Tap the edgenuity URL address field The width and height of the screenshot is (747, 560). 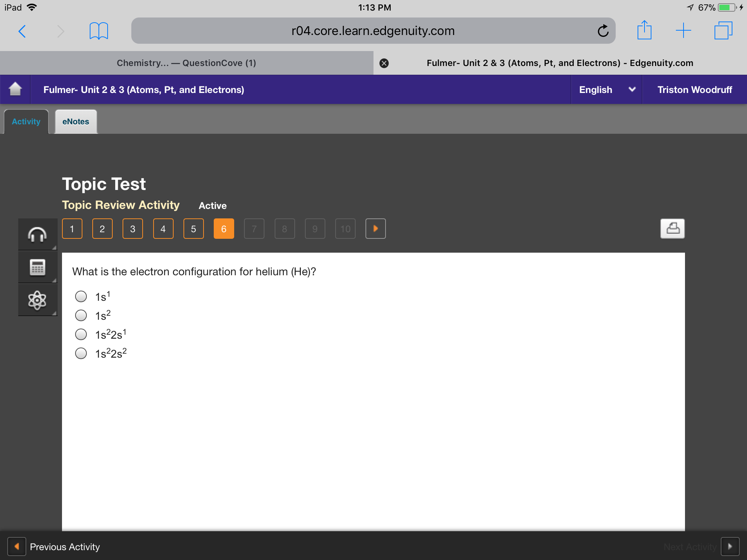(x=373, y=31)
